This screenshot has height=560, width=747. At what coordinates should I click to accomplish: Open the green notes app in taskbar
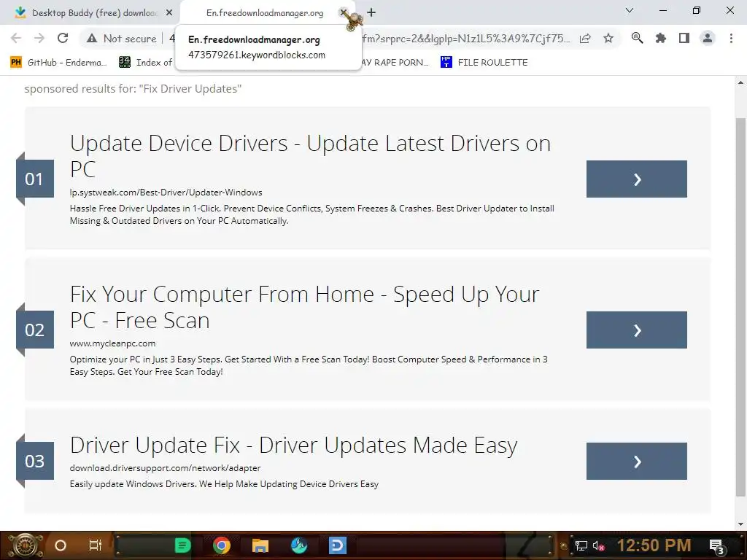pos(182,545)
